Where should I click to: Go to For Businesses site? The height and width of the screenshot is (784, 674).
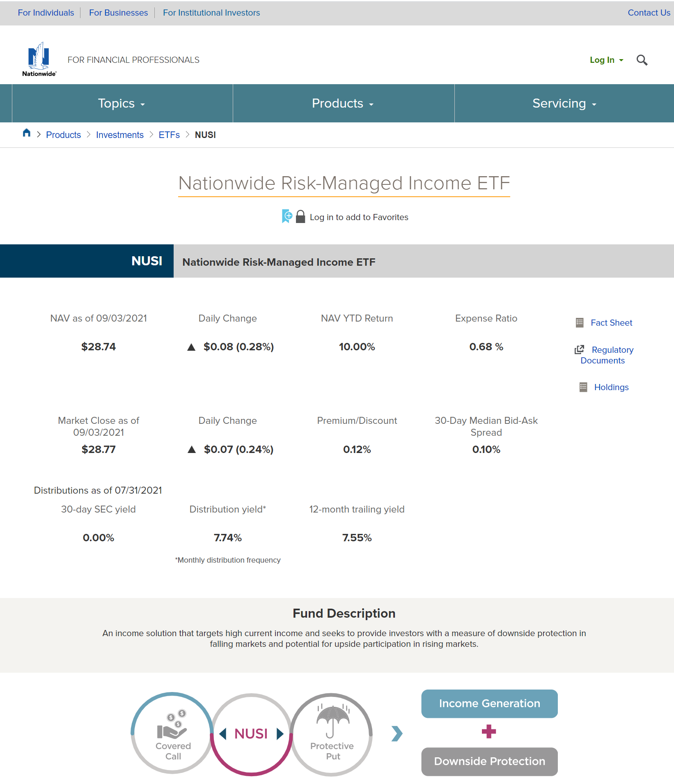click(x=119, y=13)
